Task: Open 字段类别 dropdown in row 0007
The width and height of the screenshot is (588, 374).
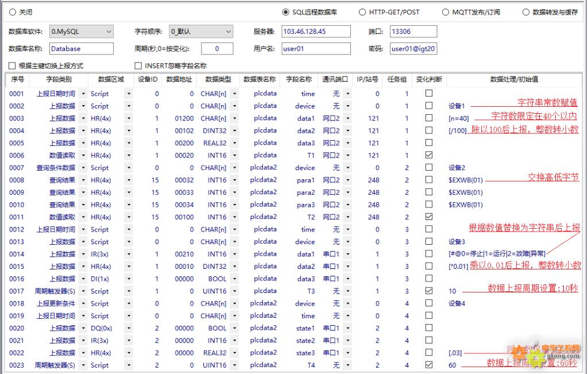Action: pyautogui.click(x=83, y=168)
